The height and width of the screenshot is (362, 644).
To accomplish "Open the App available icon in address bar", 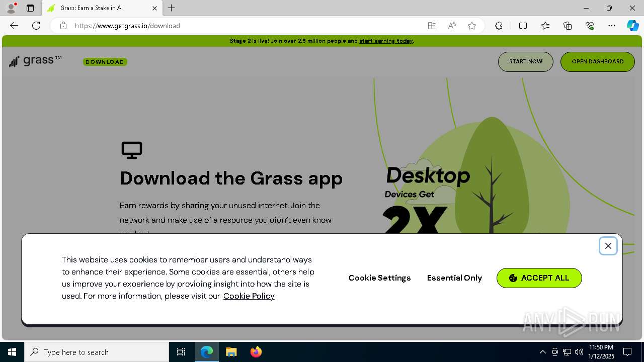I will coord(432,26).
